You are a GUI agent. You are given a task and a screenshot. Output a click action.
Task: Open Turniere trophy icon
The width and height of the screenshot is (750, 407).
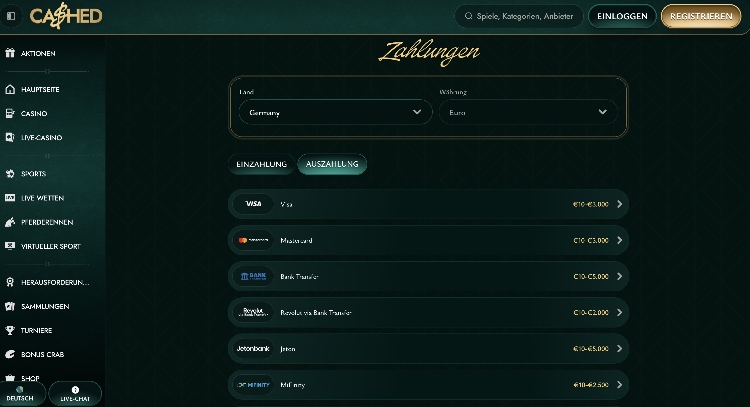point(10,330)
